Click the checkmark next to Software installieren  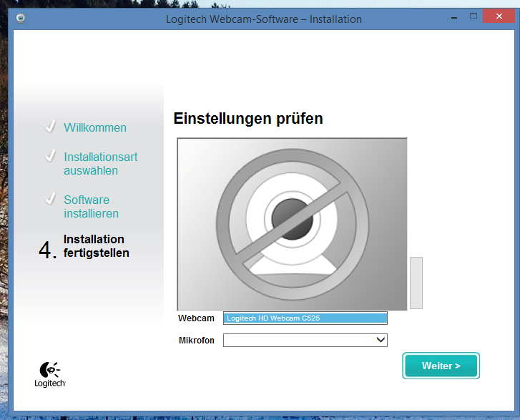pos(50,198)
